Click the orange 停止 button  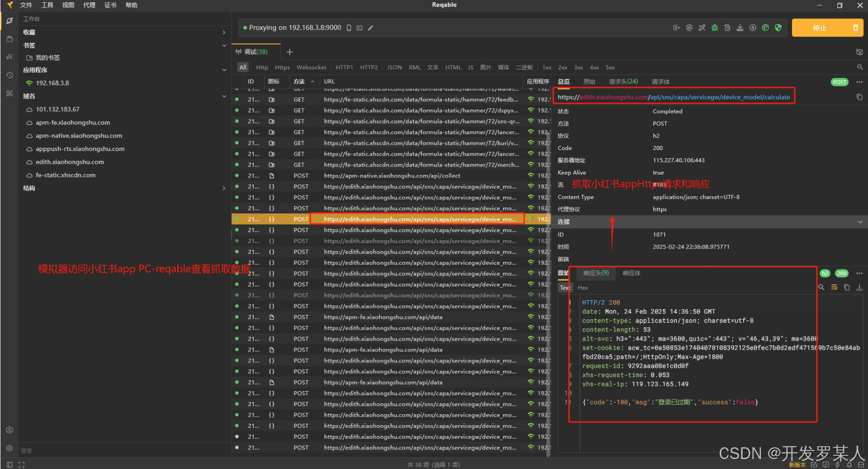point(820,28)
